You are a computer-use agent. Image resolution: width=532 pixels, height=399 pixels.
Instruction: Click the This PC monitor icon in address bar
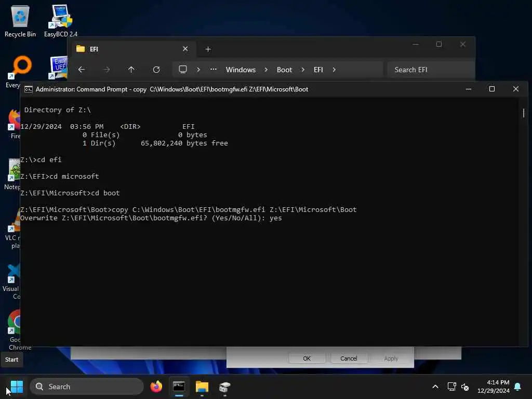tap(183, 70)
